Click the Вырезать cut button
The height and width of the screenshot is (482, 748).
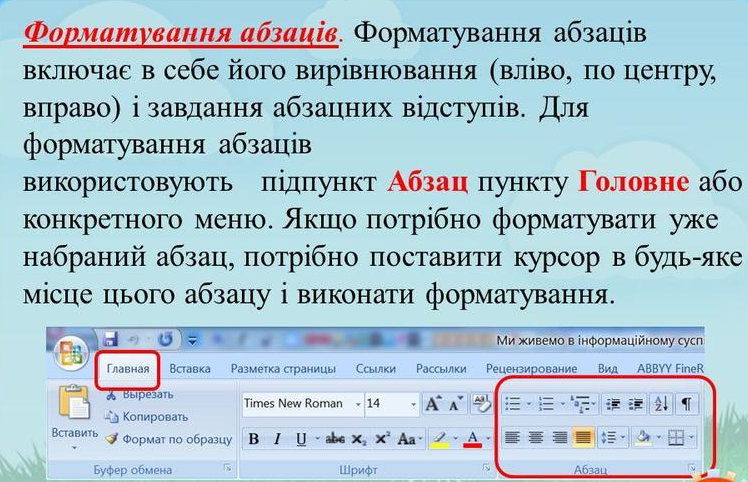point(140,395)
